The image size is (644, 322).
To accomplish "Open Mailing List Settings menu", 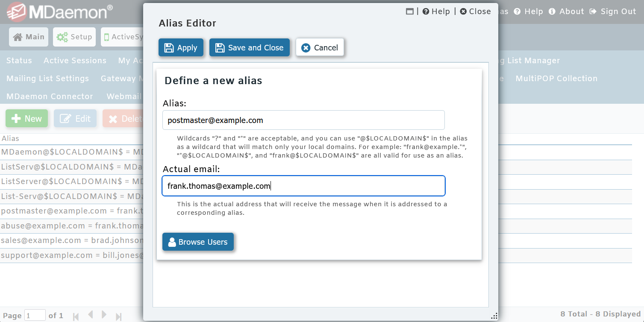I will click(47, 79).
